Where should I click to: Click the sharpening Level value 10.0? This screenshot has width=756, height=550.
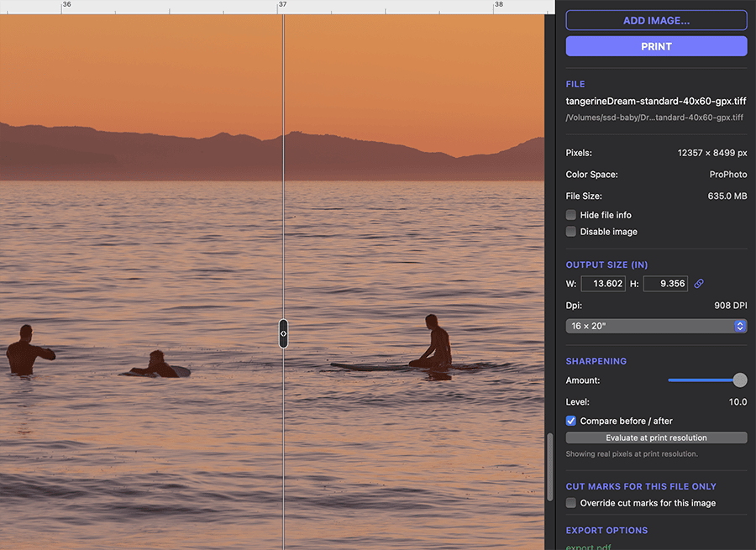(738, 402)
